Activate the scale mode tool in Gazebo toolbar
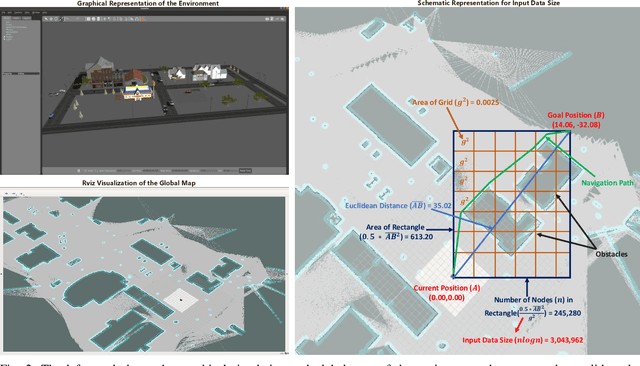Image resolution: width=640 pixels, height=366 pixels. [61, 19]
